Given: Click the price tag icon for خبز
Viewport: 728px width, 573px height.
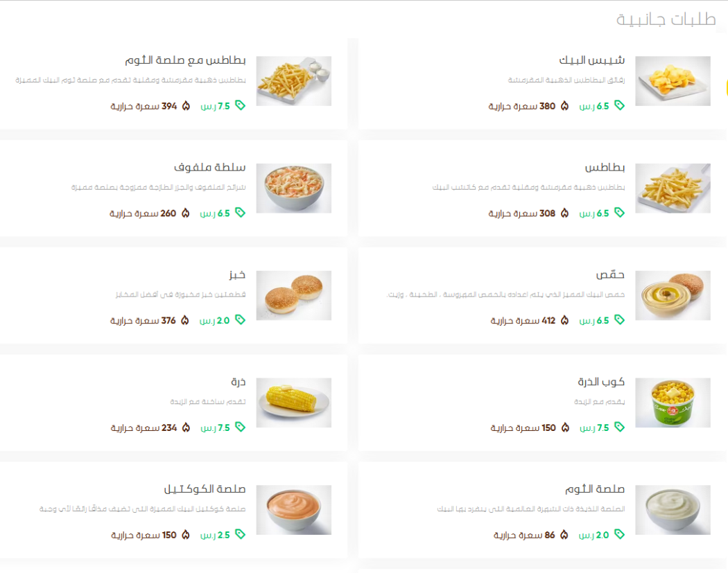Looking at the screenshot, I should [x=240, y=319].
